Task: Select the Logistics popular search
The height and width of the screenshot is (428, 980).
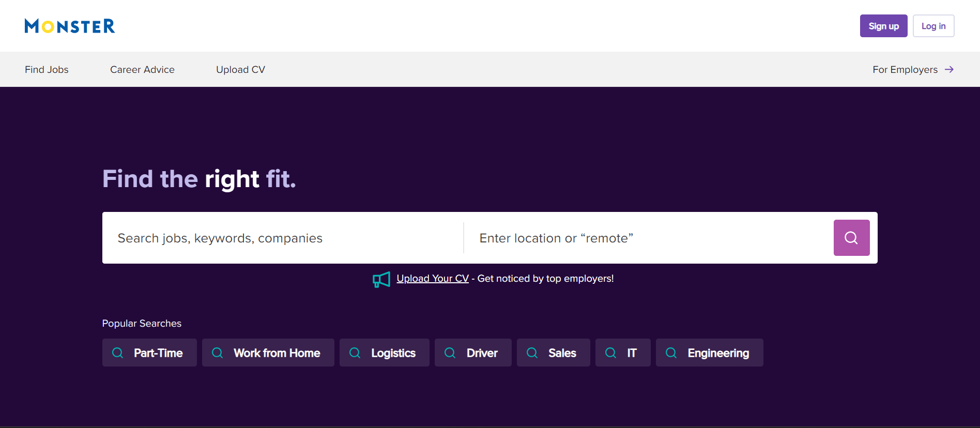Action: pyautogui.click(x=385, y=353)
